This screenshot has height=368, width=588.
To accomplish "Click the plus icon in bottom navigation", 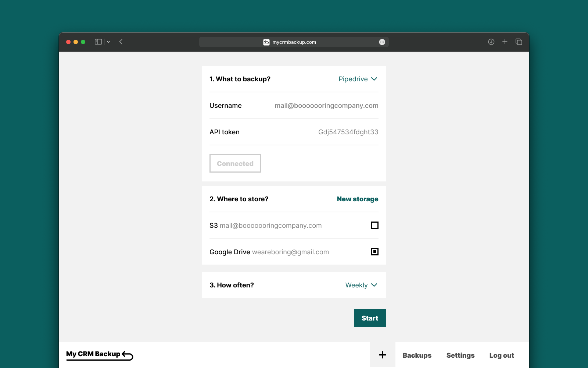I will 383,355.
